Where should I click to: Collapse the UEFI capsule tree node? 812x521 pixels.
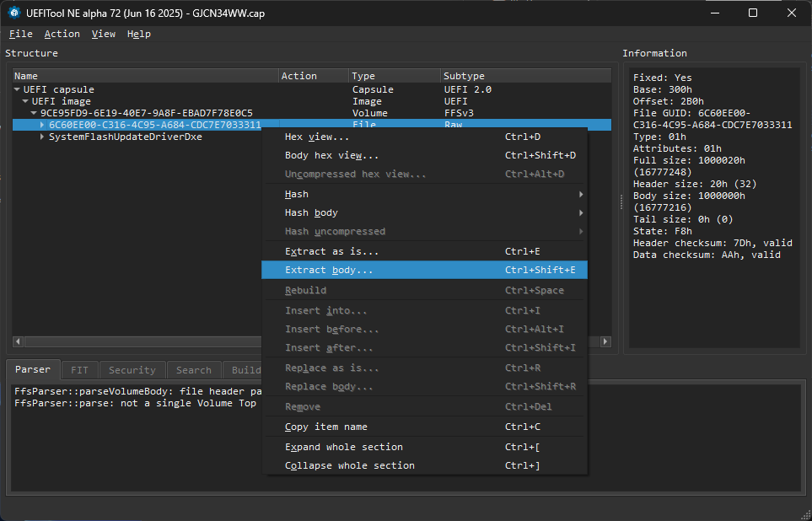coord(17,89)
